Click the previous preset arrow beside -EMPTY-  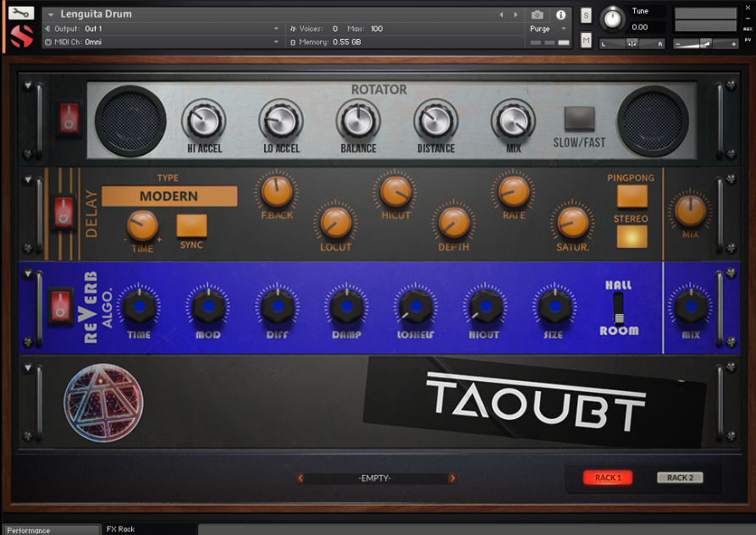[x=300, y=478]
